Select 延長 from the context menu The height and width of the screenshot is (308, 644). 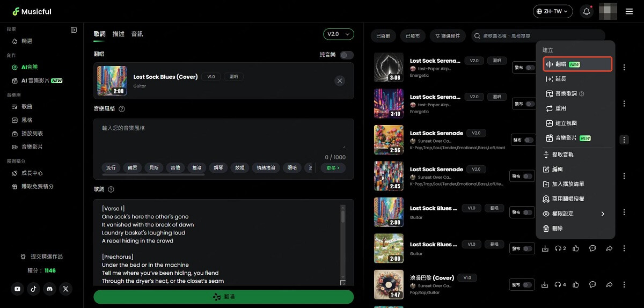(560, 79)
